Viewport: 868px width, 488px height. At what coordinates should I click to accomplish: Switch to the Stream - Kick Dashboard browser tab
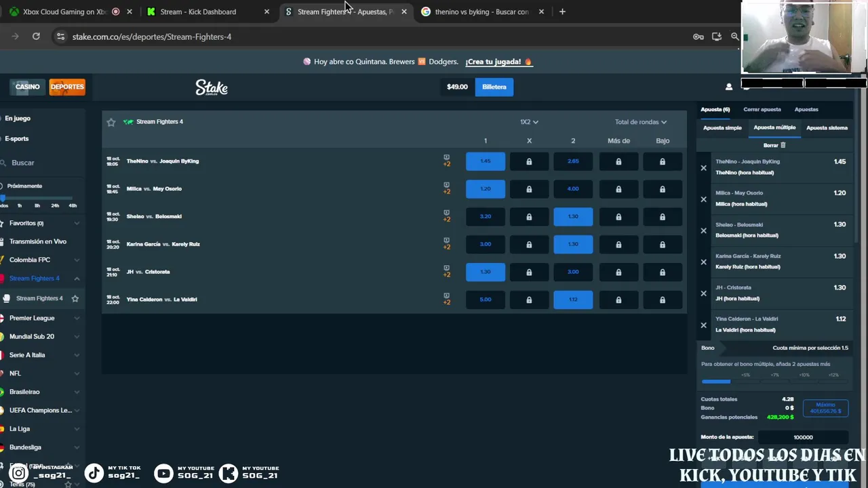tap(207, 12)
